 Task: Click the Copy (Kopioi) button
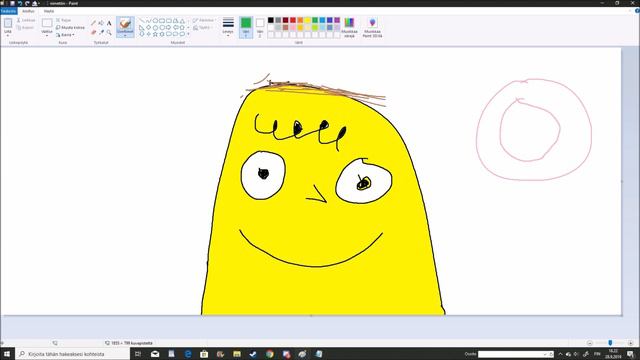[x=25, y=28]
